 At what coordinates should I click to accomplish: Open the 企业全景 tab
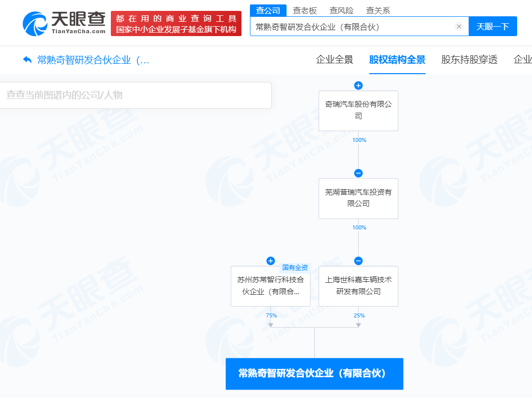coord(335,60)
